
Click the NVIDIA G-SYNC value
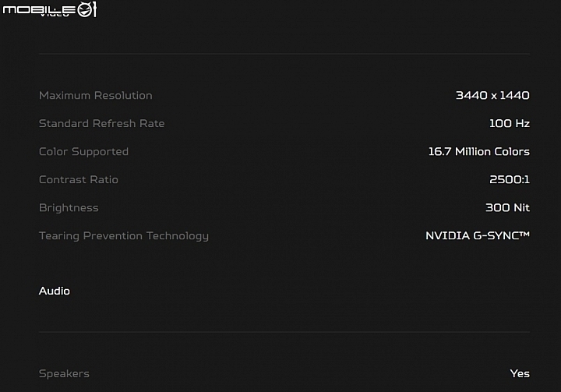coord(478,235)
